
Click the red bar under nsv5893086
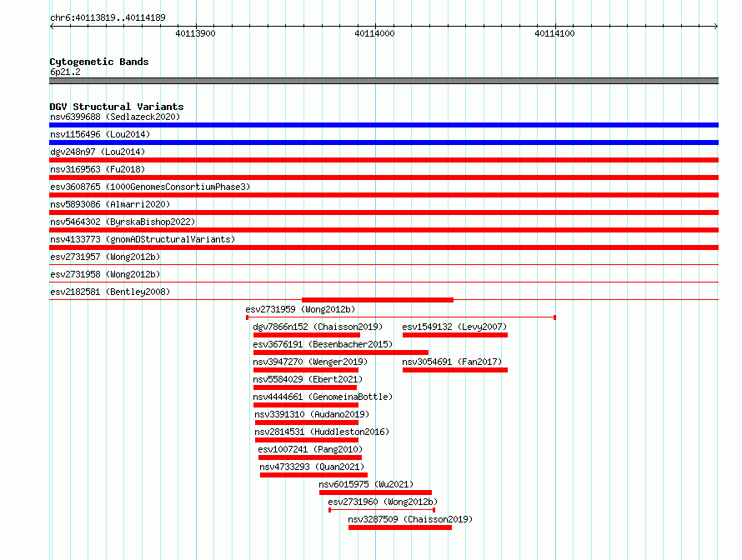(x=384, y=212)
